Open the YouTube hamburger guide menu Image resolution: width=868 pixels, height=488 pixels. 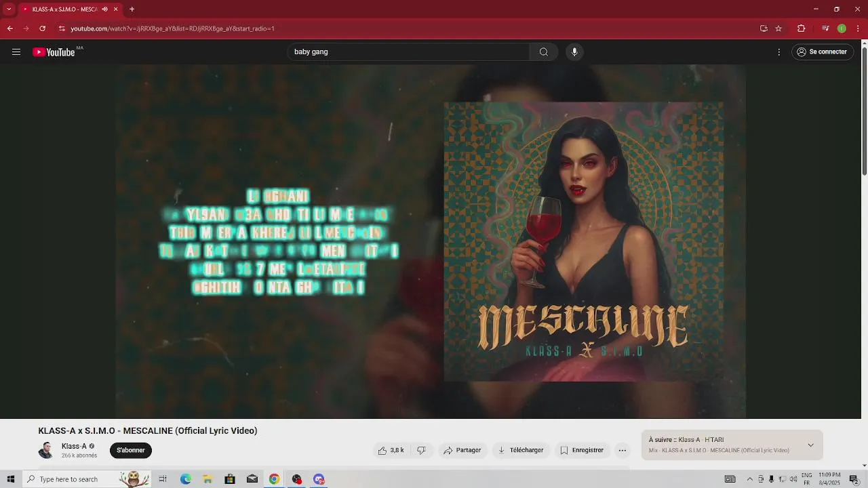16,52
